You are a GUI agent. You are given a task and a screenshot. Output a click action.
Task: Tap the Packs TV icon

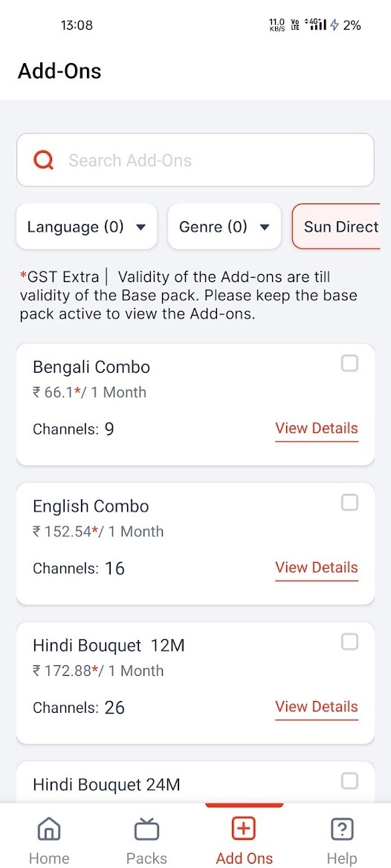(x=146, y=829)
